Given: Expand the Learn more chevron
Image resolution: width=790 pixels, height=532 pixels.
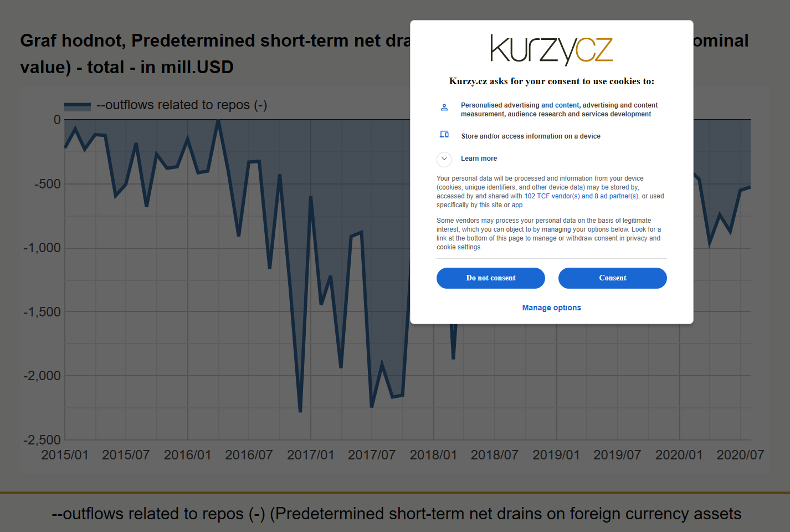Looking at the screenshot, I should (444, 159).
